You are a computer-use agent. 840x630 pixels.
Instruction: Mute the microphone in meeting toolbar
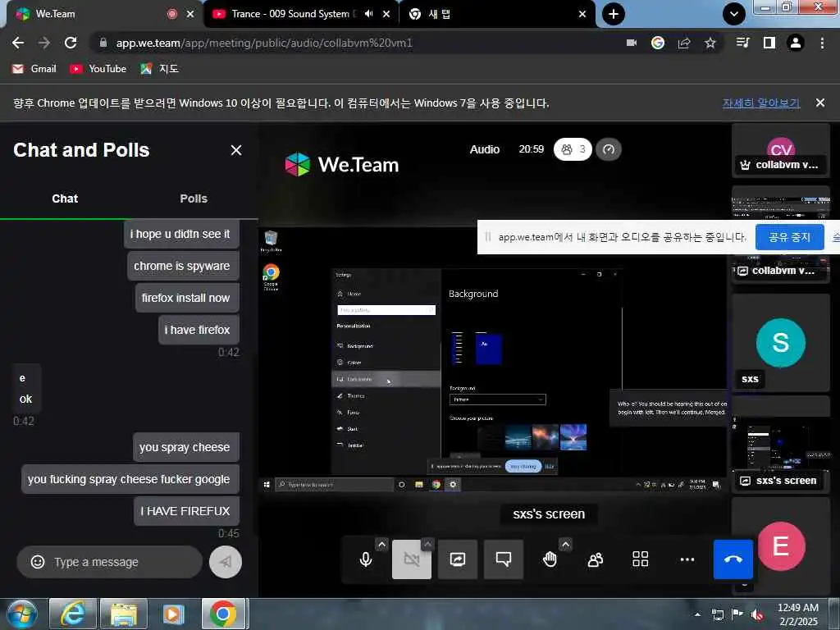point(366,559)
